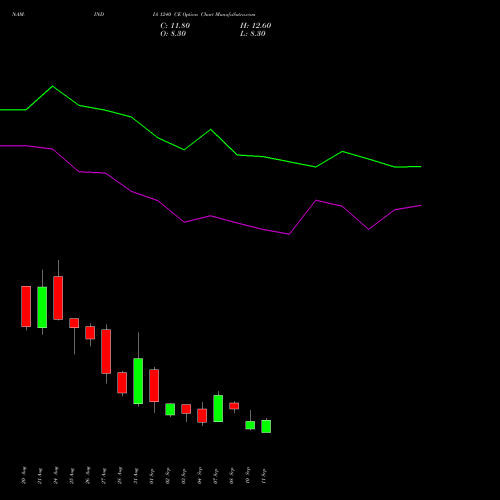Click the high value 'H: 12.60'

255,26
